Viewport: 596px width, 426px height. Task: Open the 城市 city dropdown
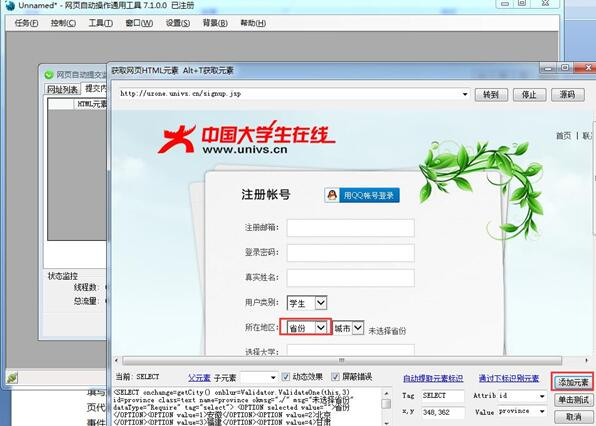click(x=348, y=328)
